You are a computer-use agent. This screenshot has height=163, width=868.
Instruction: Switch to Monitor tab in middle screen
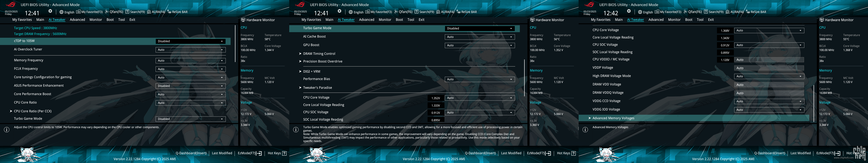385,20
